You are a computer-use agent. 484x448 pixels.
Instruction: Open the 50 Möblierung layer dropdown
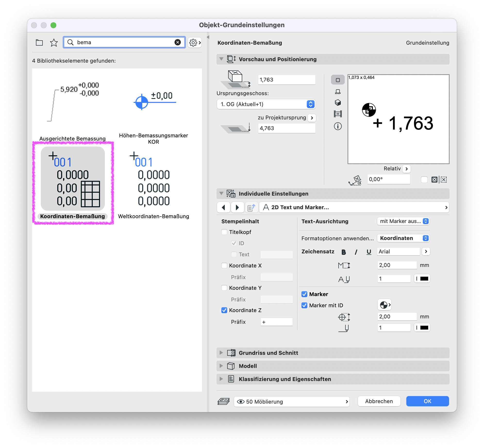pyautogui.click(x=292, y=402)
